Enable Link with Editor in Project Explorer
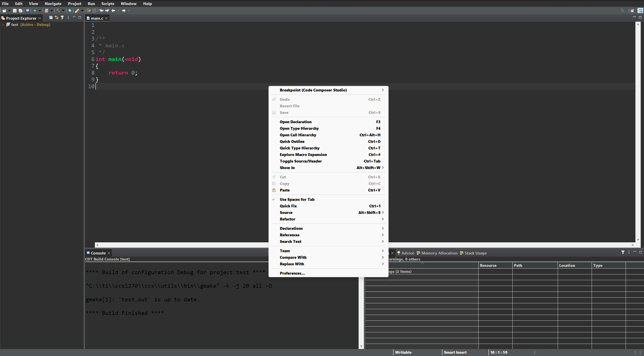The width and height of the screenshot is (644, 356). click(57, 18)
